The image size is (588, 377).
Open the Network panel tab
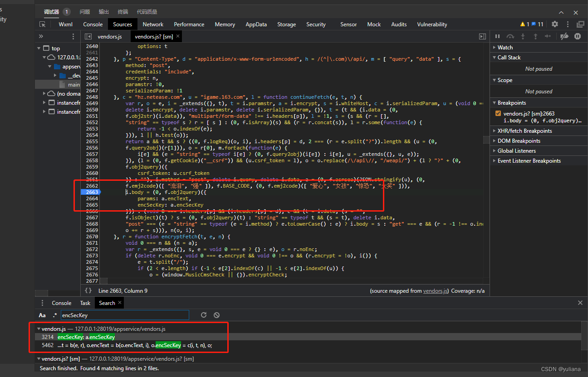coord(153,24)
